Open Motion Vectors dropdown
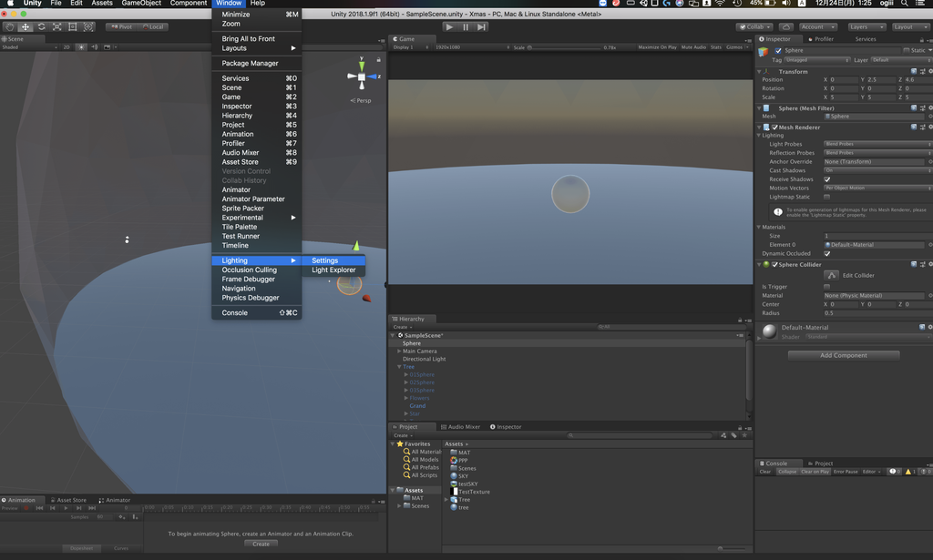Viewport: 933px width, 560px height. (877, 188)
